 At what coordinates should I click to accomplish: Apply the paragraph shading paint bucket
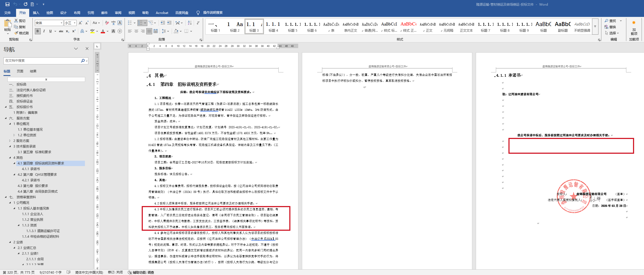176,31
